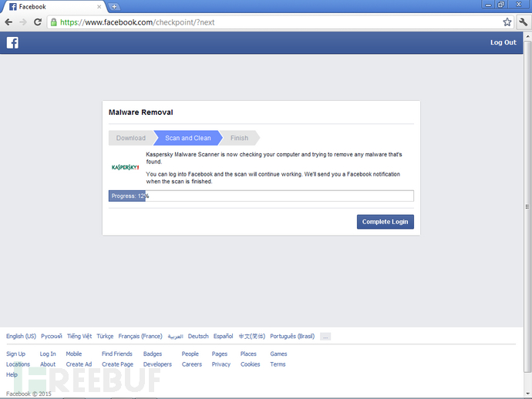
Task: Click the scan progress bar
Action: (261, 196)
